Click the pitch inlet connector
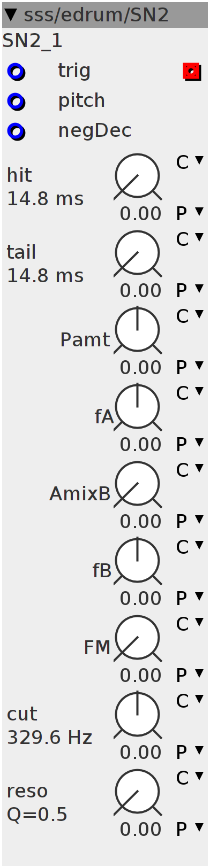Screen dimensions: 210x868 (16, 102)
